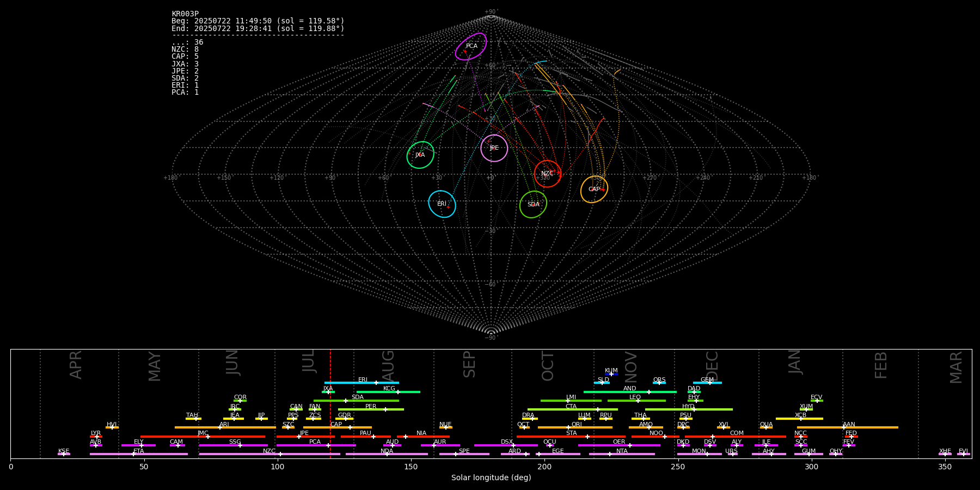Select the red NZC radiant circle

pos(548,174)
